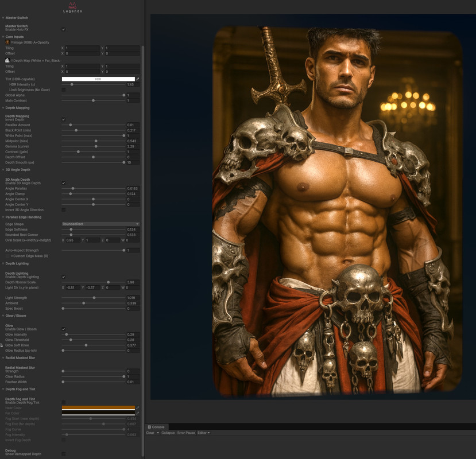Disable Enable 3D Angle Depth
Image resolution: width=476 pixels, height=459 pixels.
63,183
